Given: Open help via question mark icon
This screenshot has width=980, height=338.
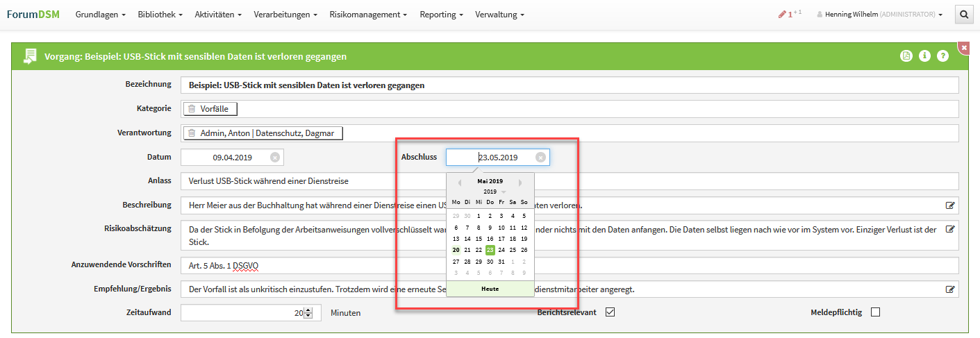Looking at the screenshot, I should click(x=942, y=56).
